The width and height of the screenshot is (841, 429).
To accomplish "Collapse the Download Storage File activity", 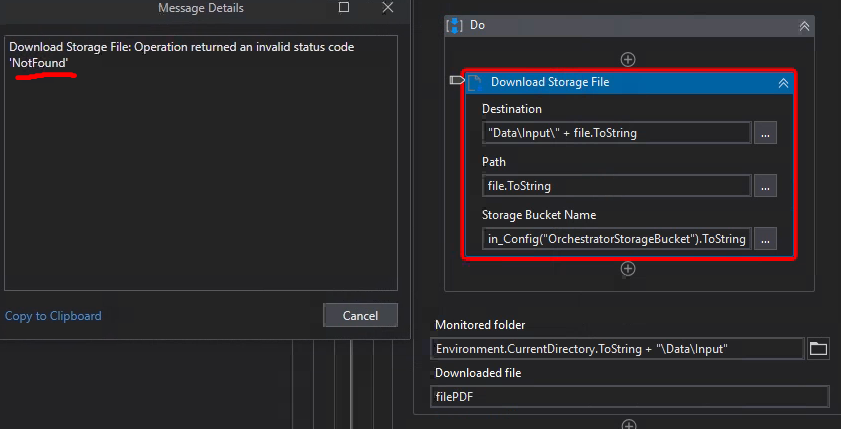I will [783, 84].
